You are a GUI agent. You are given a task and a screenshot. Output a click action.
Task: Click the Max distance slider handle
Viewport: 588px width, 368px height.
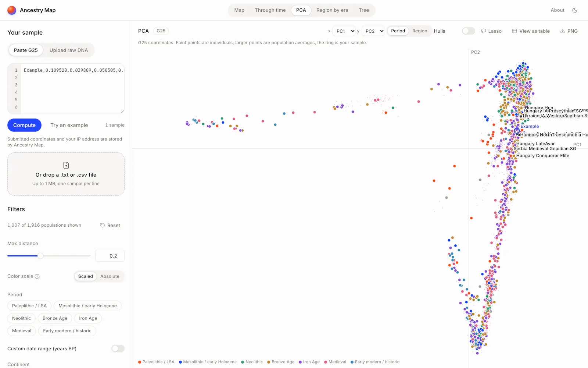[40, 256]
